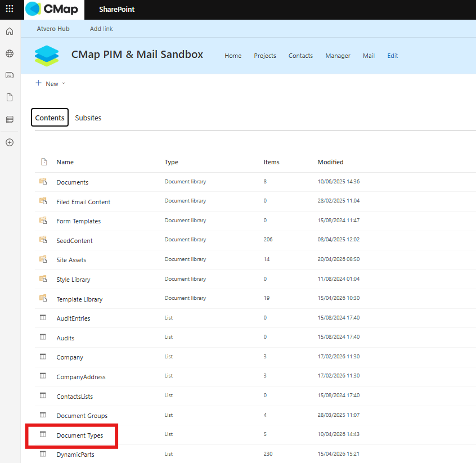The height and width of the screenshot is (463, 476).
Task: Click the Document Types list icon
Action: (43, 434)
